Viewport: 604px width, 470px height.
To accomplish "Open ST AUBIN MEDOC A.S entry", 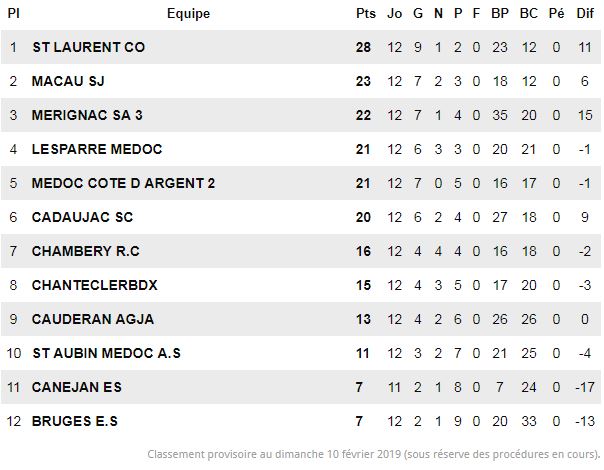I will coord(106,353).
